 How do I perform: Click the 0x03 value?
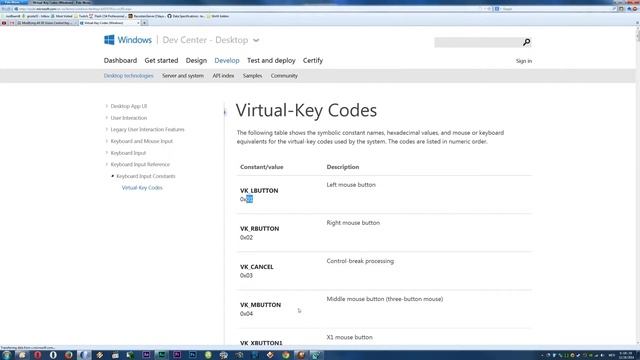click(246, 276)
